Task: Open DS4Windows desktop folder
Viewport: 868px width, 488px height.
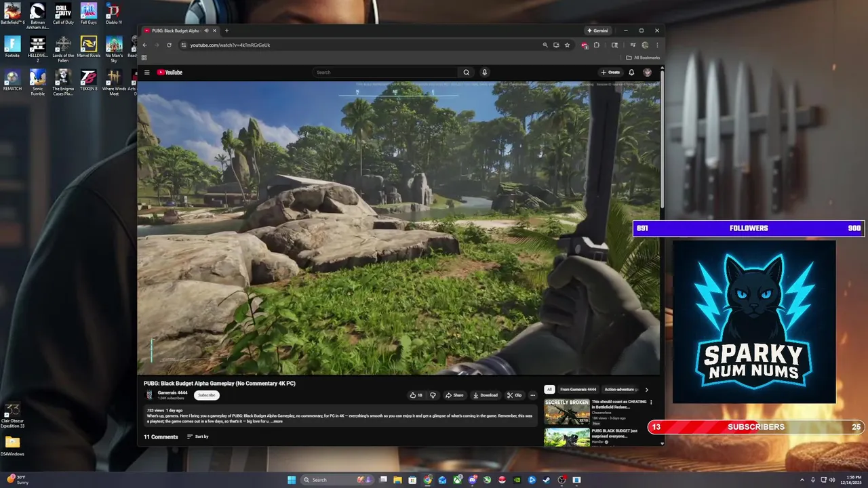Action: 12,446
